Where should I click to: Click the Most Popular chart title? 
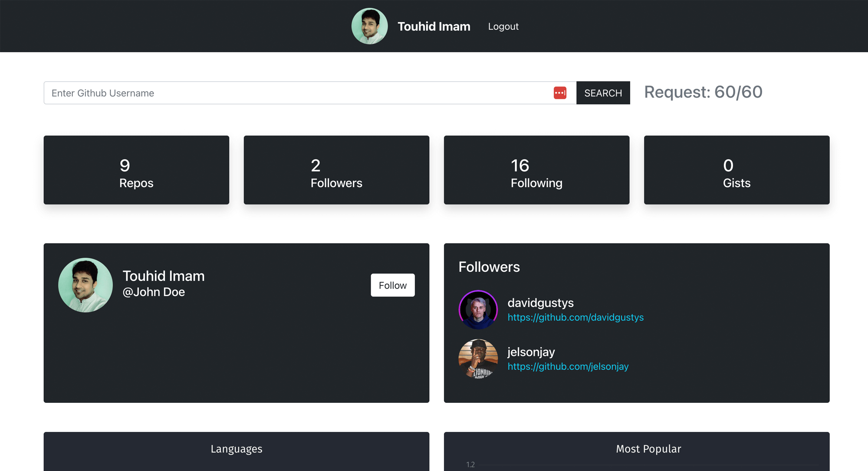pos(648,449)
